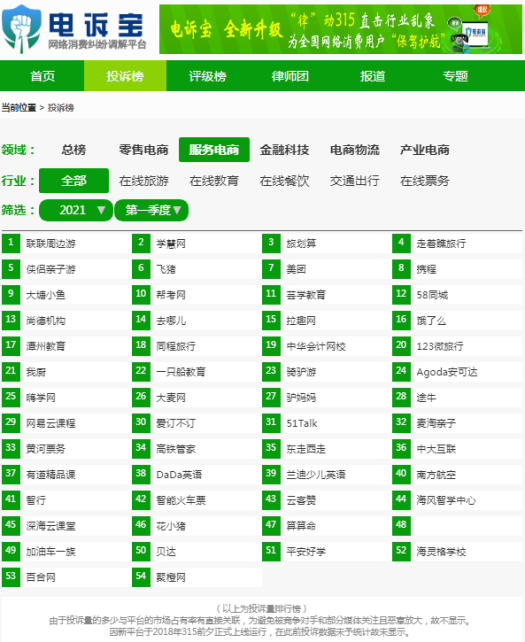Open rank 8 entry 携程
The image size is (525, 642).
pos(426,269)
